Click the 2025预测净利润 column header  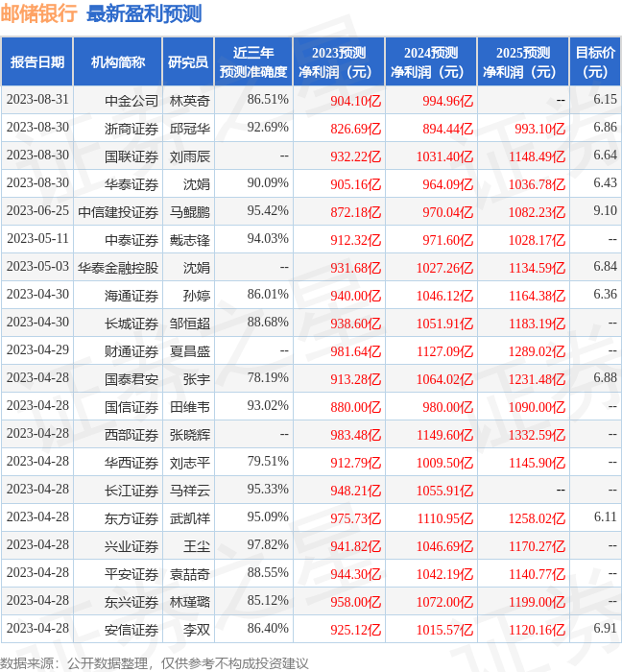[523, 62]
